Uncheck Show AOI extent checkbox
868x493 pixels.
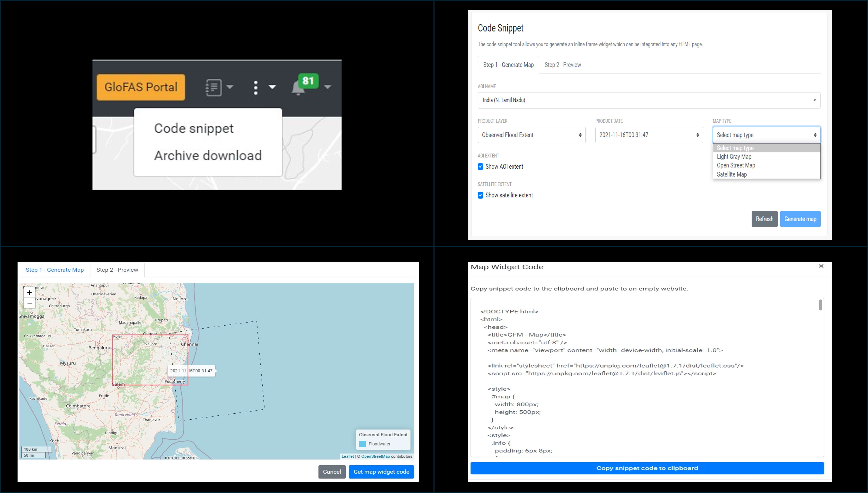click(x=480, y=167)
